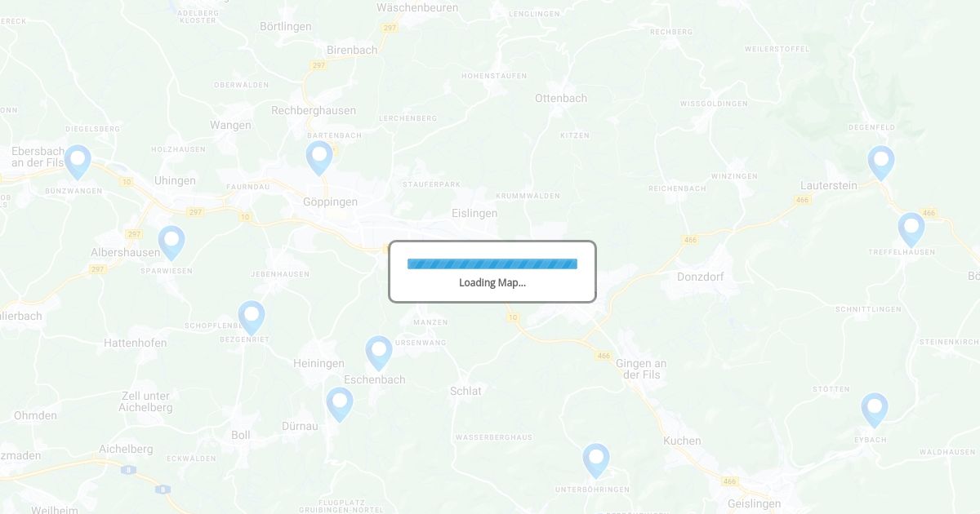Image resolution: width=980 pixels, height=514 pixels.
Task: Click the map pin at Ebersbach an der Fils
Action: pyautogui.click(x=78, y=162)
